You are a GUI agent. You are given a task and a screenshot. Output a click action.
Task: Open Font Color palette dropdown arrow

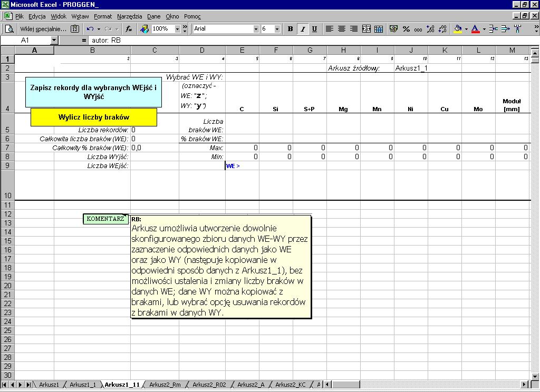(484, 29)
